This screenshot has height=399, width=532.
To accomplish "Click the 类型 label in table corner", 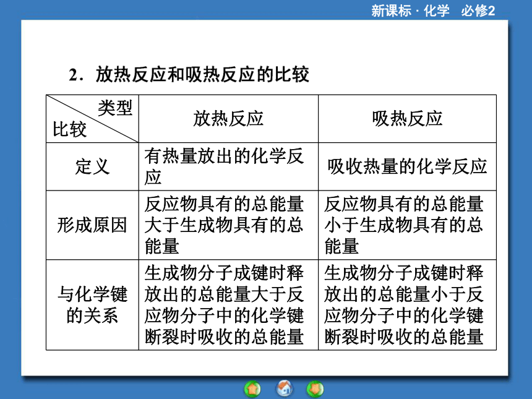I will click(x=115, y=108).
